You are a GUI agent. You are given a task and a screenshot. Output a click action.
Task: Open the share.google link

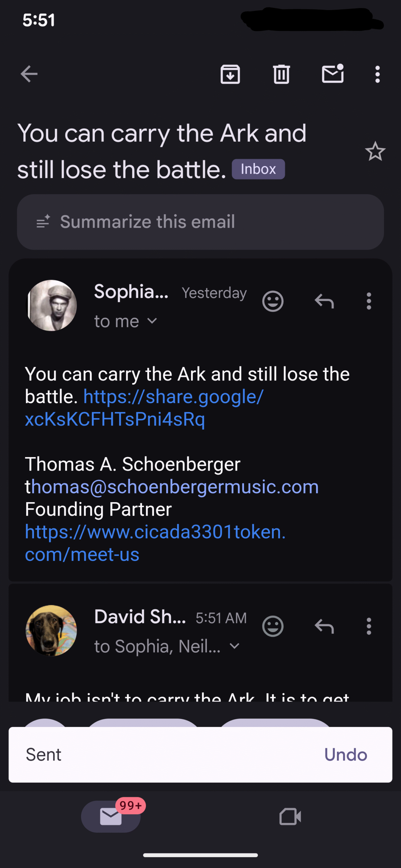coord(173,397)
